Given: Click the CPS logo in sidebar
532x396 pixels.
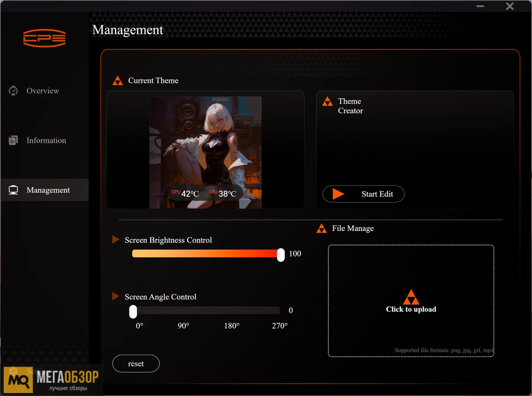Looking at the screenshot, I should tap(44, 38).
